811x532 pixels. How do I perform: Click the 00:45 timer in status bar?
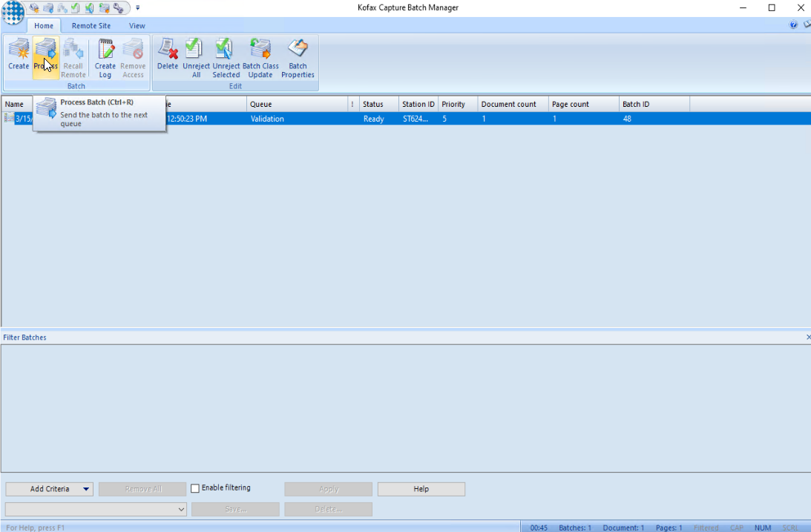(539, 528)
